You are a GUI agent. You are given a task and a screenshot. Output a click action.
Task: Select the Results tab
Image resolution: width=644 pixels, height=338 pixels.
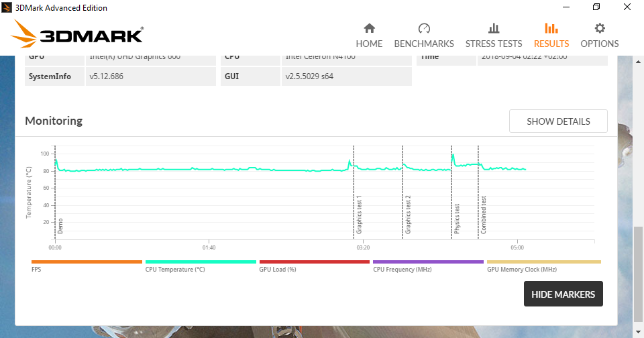tap(551, 36)
